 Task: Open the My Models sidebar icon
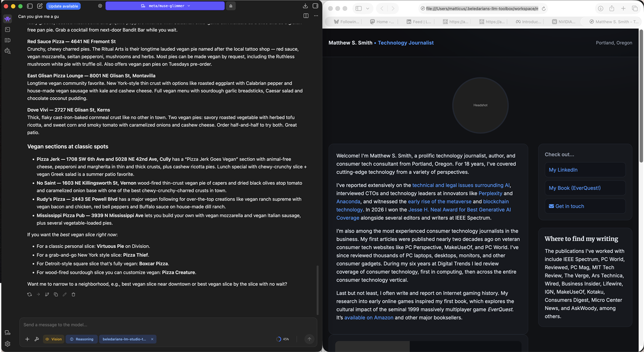8,40
